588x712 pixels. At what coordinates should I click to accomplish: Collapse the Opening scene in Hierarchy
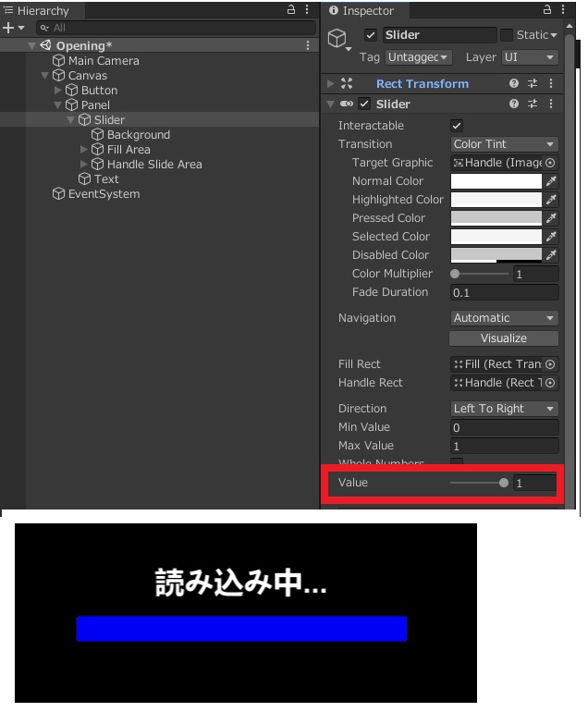(31, 46)
